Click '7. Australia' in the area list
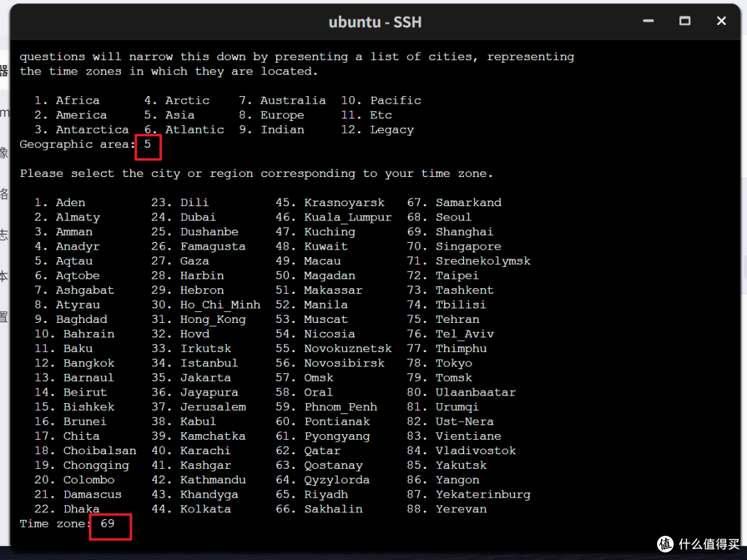Viewport: 747px width, 560px height. click(x=282, y=100)
